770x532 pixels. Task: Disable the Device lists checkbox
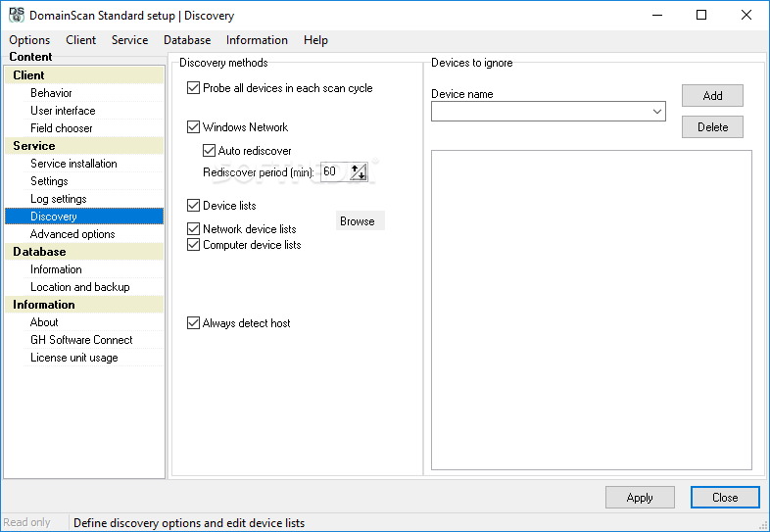point(194,206)
